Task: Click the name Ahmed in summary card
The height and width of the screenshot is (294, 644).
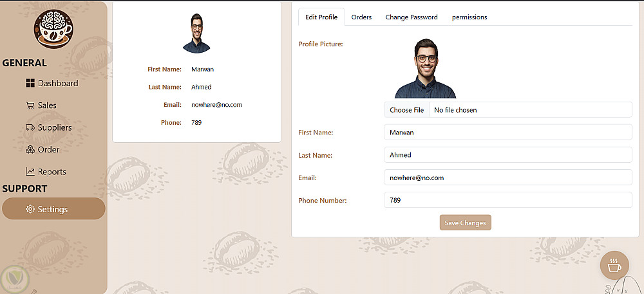Action: 201,87
